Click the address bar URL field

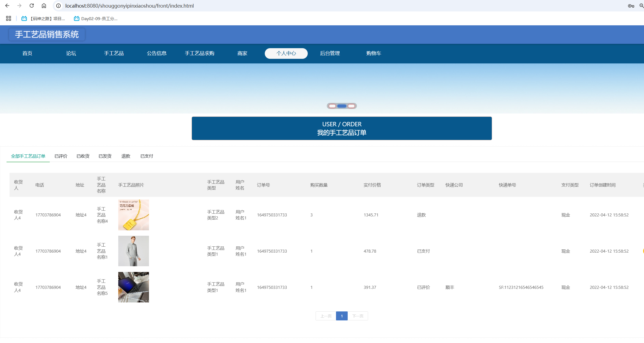pyautogui.click(x=129, y=6)
